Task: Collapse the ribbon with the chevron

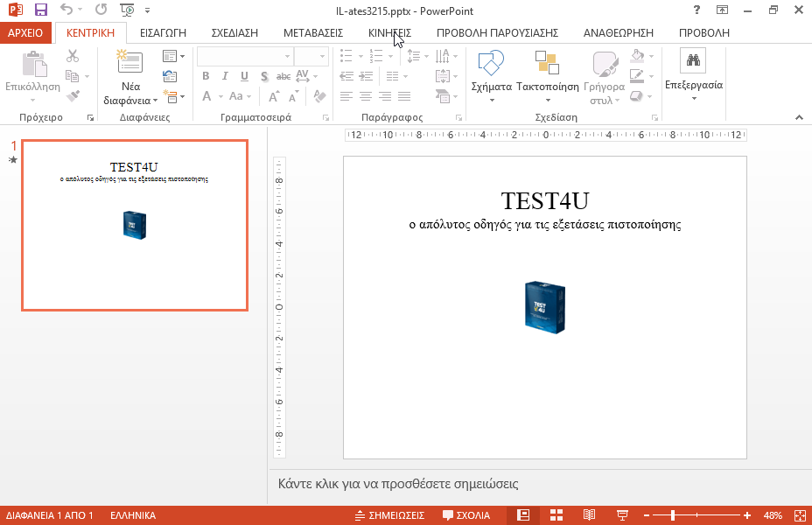Action: coord(799,117)
